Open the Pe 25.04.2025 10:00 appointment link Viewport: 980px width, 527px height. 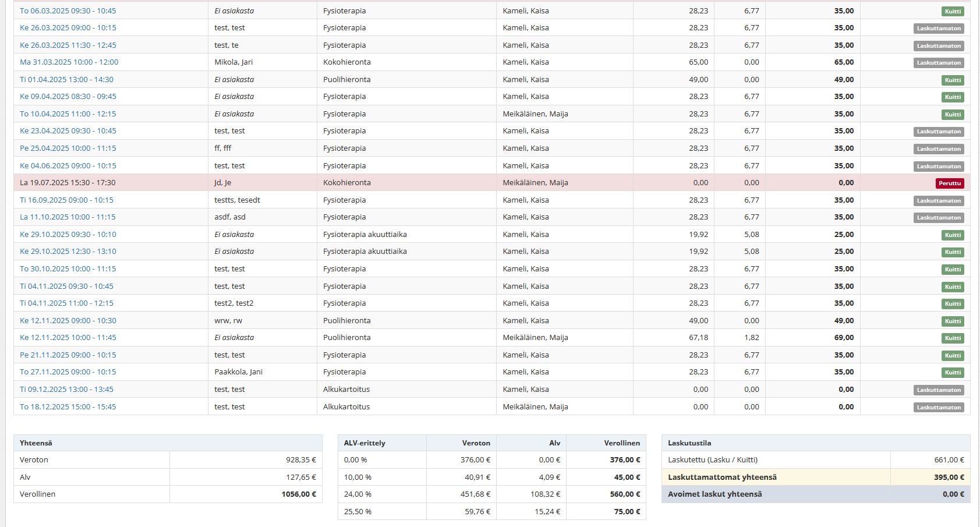[68, 148]
